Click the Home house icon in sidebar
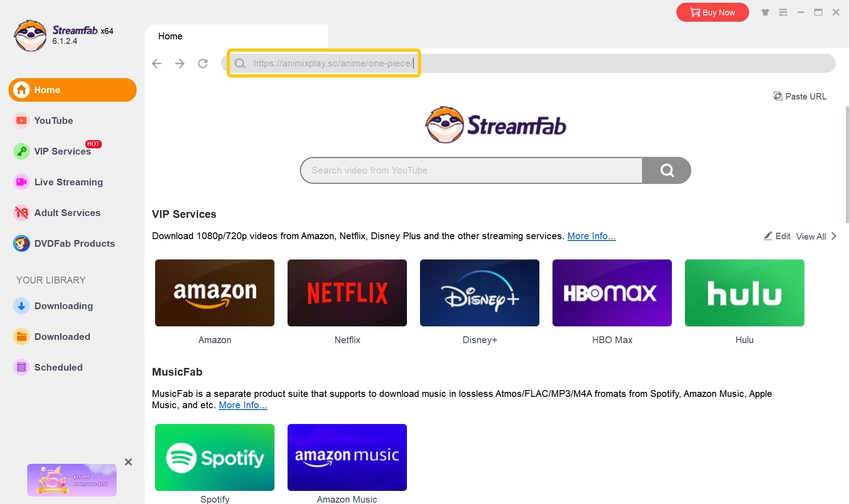 [21, 90]
